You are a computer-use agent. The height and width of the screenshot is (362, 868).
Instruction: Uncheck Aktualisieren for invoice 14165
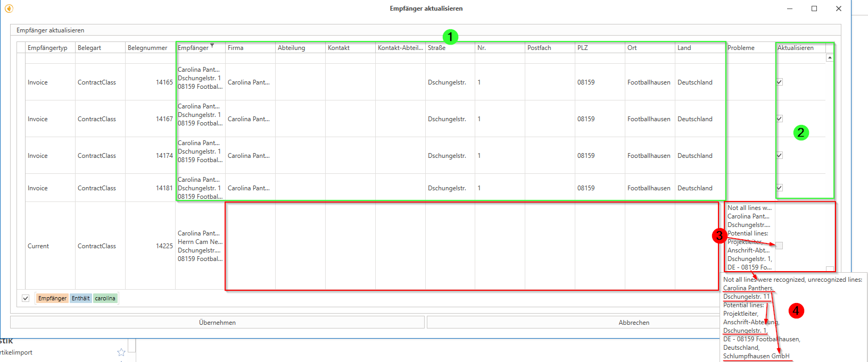[x=779, y=82]
